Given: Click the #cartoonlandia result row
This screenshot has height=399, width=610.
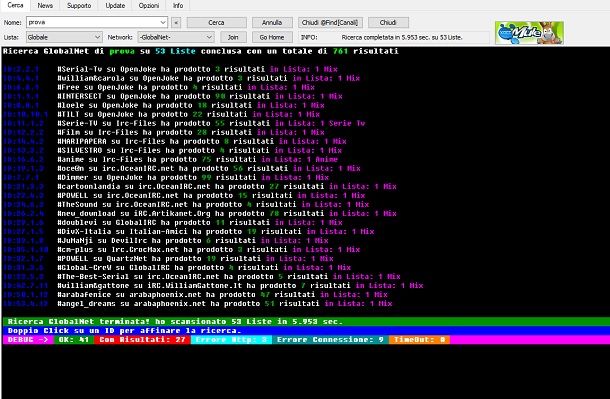Looking at the screenshot, I should [227, 186].
